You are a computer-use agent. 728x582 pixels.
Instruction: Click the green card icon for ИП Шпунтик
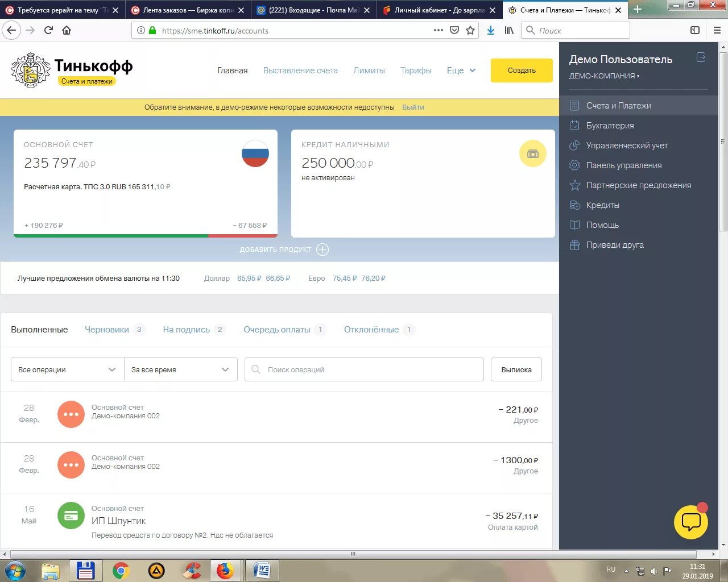(x=71, y=516)
